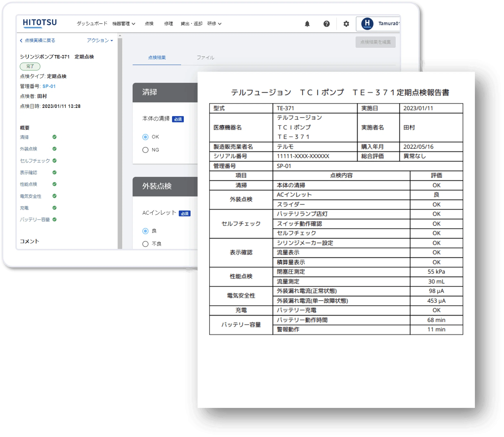Click the 点検実績に戻る link
This screenshot has height=437, width=504.
40,40
